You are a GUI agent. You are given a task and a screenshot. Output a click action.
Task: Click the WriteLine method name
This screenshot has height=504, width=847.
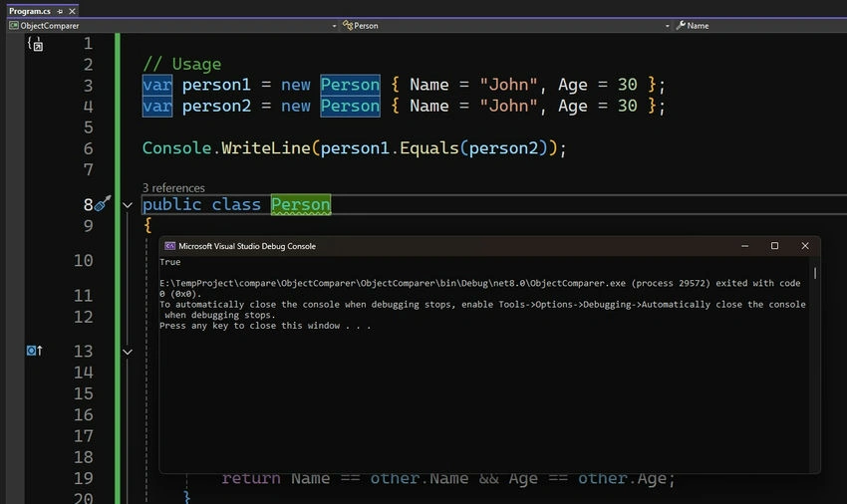tap(266, 148)
